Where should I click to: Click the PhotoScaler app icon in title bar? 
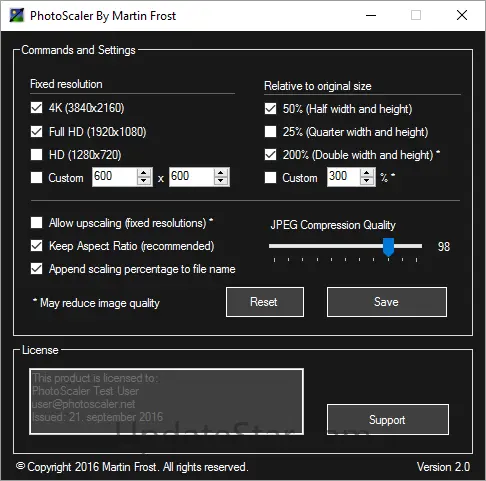(x=16, y=15)
